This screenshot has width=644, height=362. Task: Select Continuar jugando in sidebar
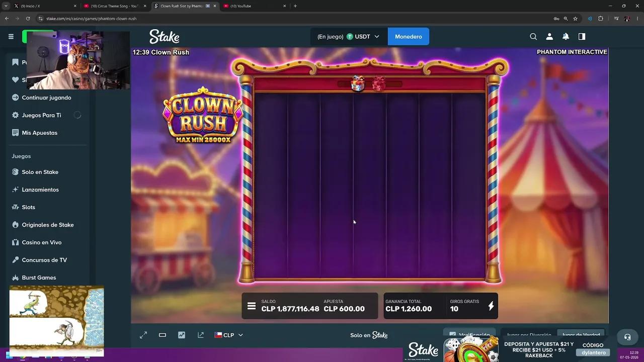click(46, 98)
